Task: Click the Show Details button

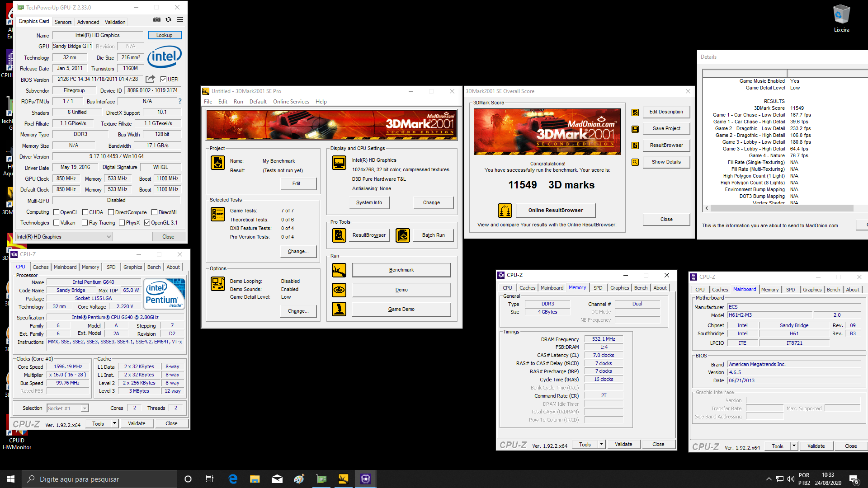Action: point(666,162)
